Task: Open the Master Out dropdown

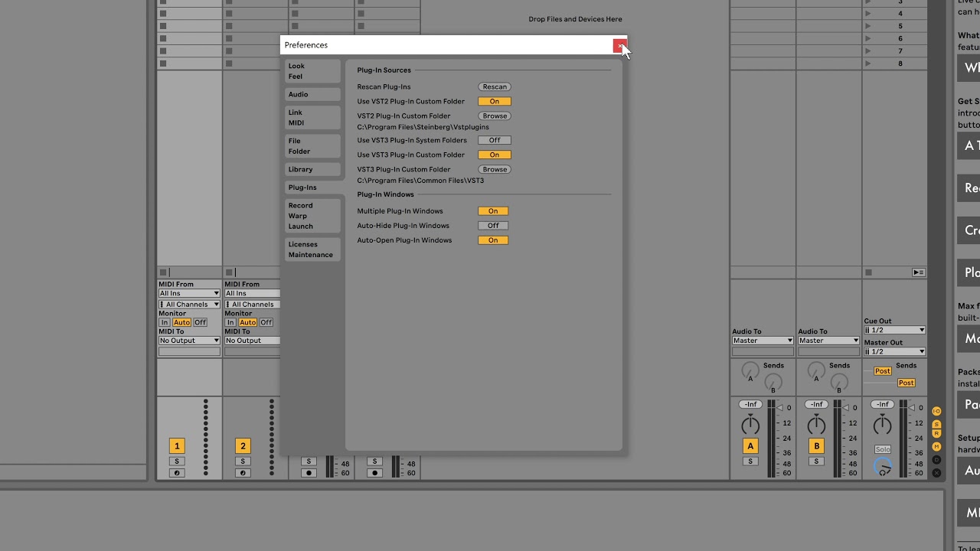Action: coord(894,351)
